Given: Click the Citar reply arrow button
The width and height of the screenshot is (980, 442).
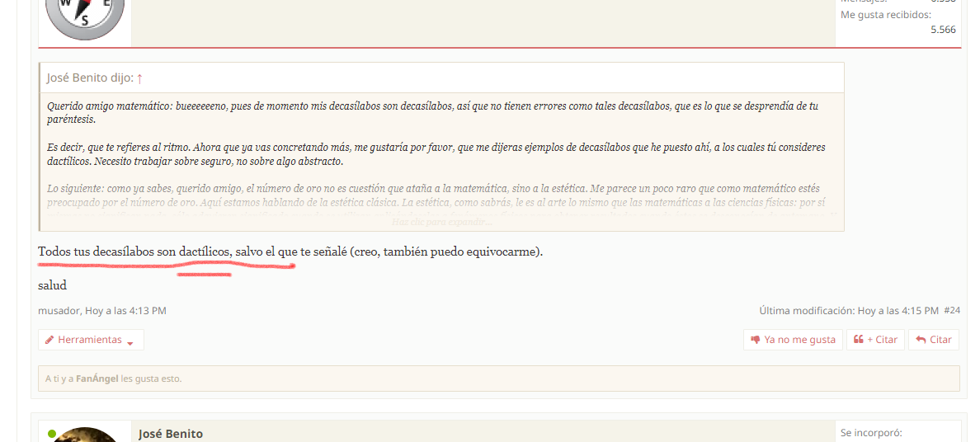Looking at the screenshot, I should coord(933,340).
